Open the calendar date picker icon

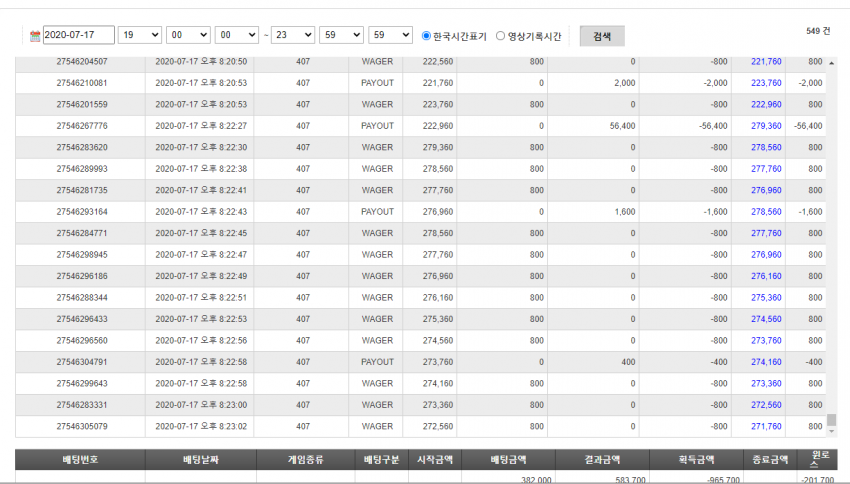tap(35, 36)
